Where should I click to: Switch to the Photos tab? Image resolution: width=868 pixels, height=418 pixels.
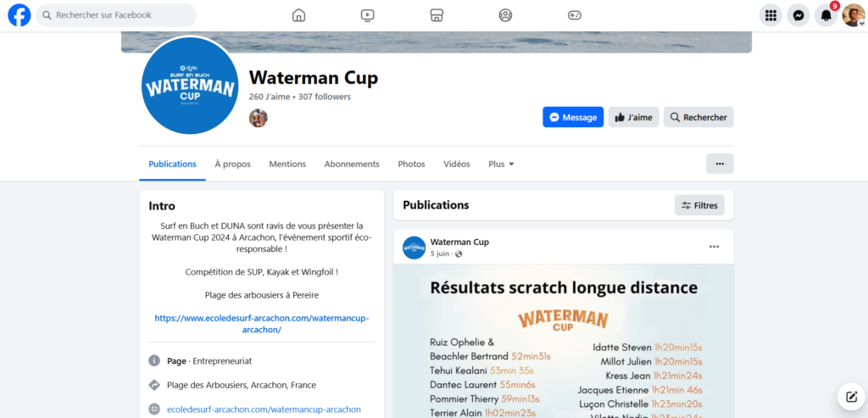411,164
